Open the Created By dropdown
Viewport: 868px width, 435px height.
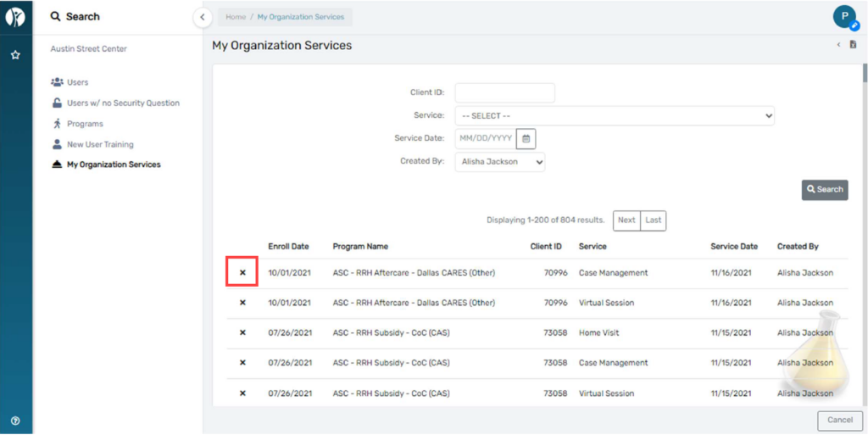(x=500, y=162)
